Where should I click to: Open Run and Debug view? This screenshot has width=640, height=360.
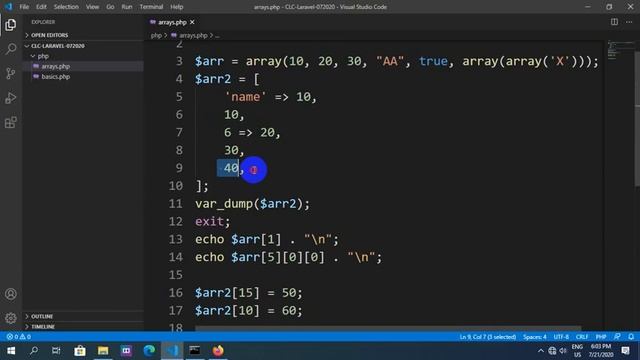coord(11,98)
